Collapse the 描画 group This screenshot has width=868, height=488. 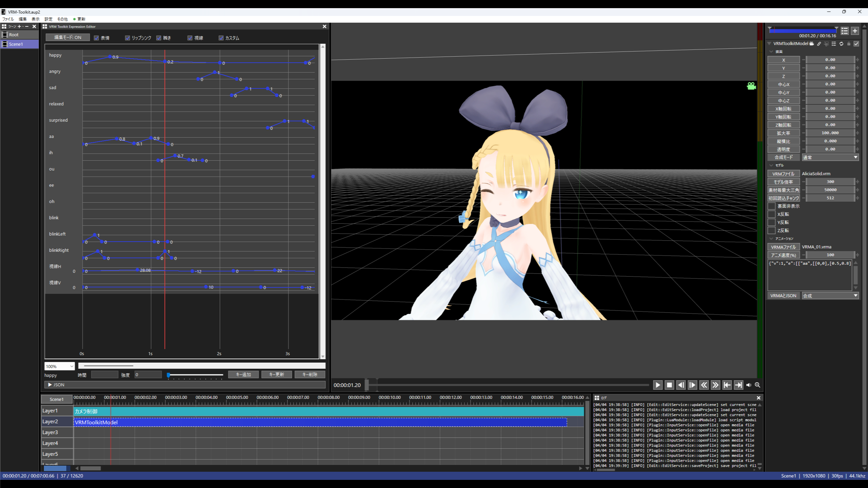[x=771, y=52]
